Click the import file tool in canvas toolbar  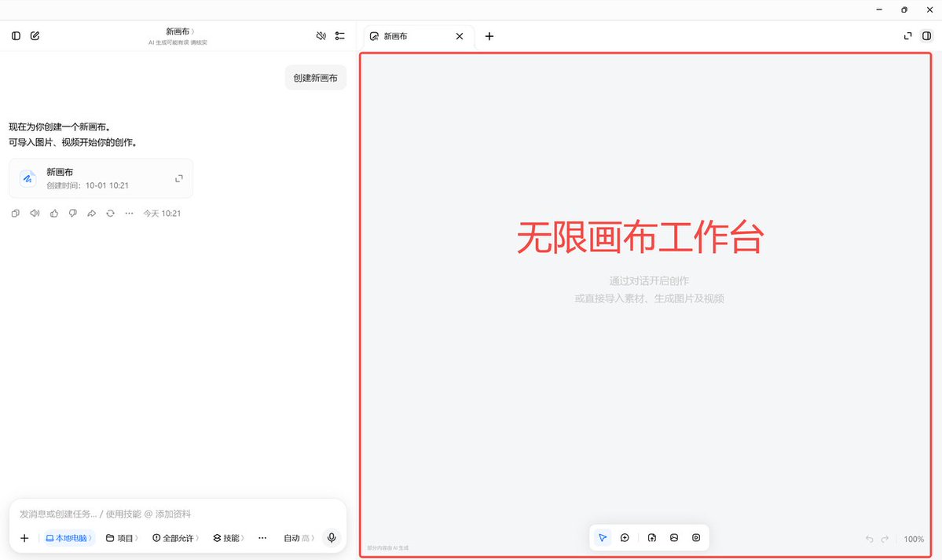[x=652, y=538]
